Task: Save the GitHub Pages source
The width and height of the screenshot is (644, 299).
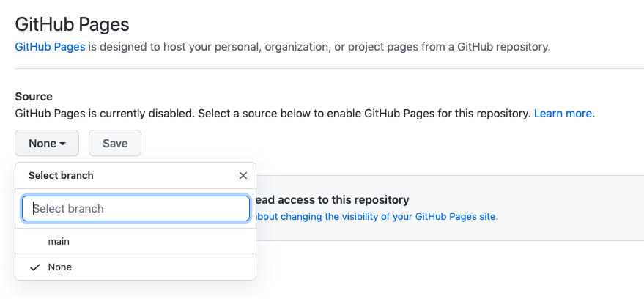Action: pyautogui.click(x=115, y=143)
